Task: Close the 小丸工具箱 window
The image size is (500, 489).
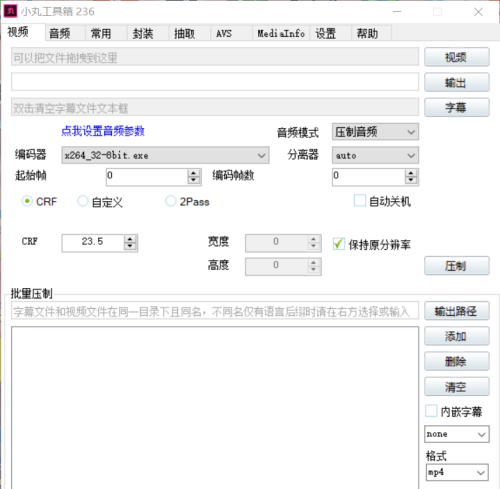Action: (478, 12)
